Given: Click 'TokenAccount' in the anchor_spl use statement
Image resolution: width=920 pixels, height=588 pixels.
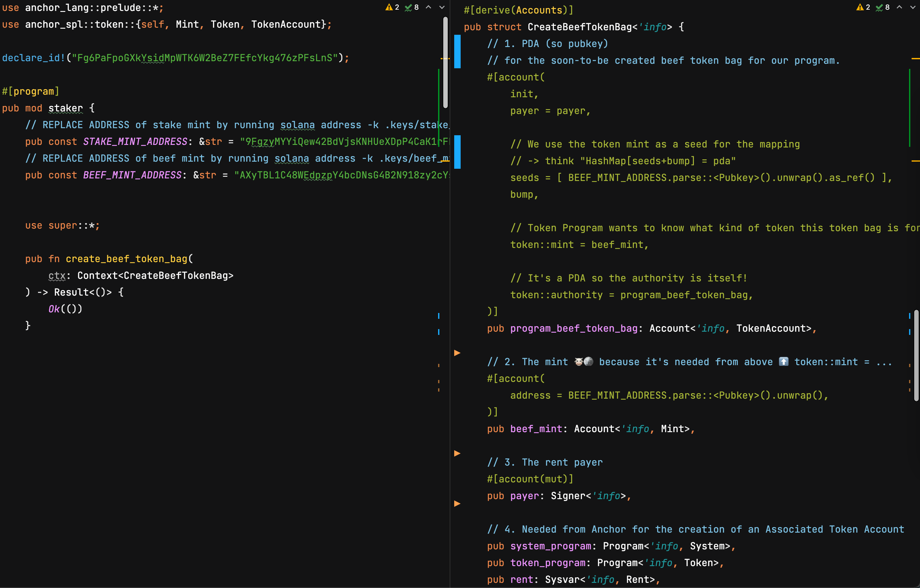Looking at the screenshot, I should (286, 24).
